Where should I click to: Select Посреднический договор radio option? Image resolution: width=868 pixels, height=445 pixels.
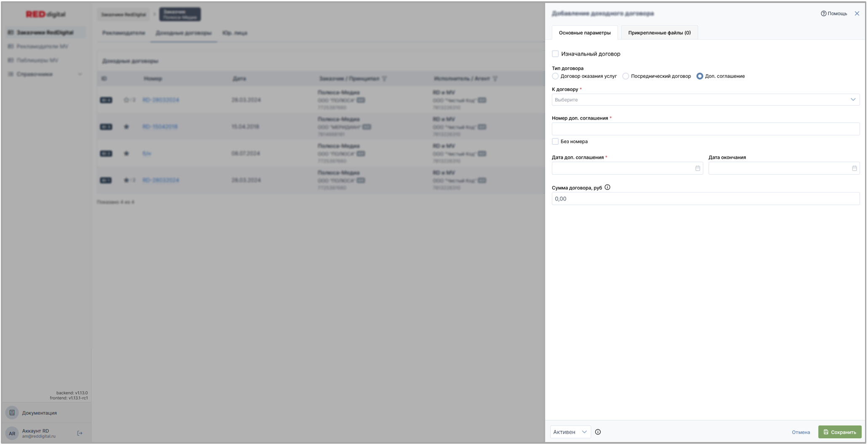626,76
